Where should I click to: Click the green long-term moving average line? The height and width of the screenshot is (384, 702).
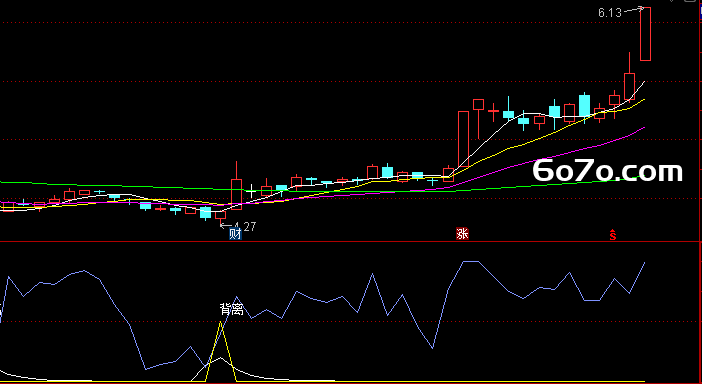134,186
